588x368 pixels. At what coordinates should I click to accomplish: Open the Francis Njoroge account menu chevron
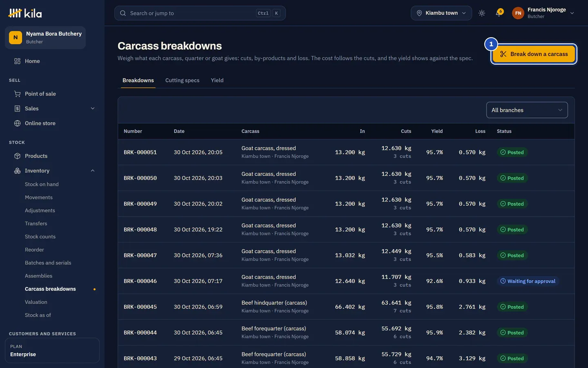(x=572, y=13)
